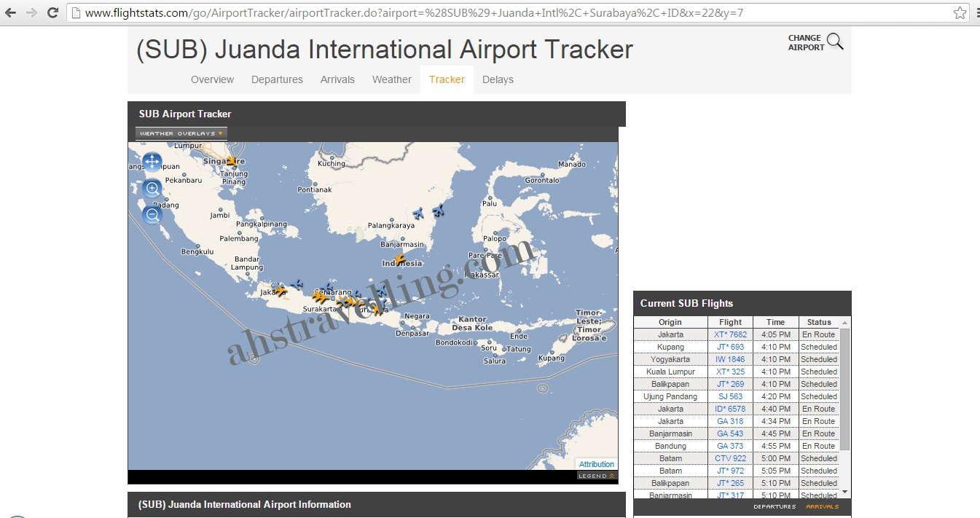Zoom in on the airport tracker map
The image size is (980, 518).
(152, 189)
